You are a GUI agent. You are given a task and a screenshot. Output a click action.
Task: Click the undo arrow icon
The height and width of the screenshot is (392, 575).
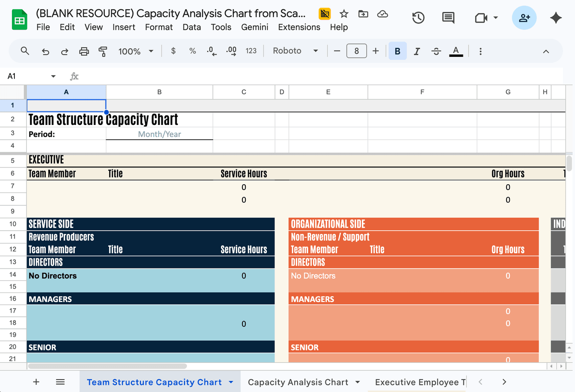[46, 51]
